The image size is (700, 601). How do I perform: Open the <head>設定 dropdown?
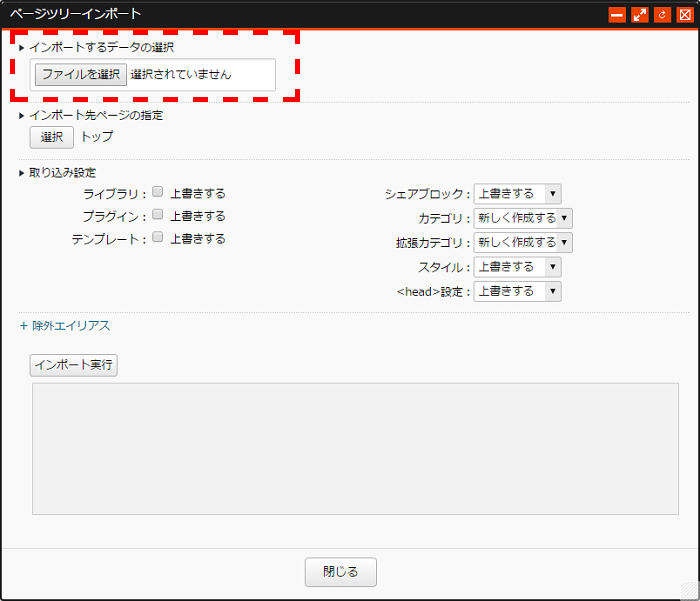tap(517, 292)
